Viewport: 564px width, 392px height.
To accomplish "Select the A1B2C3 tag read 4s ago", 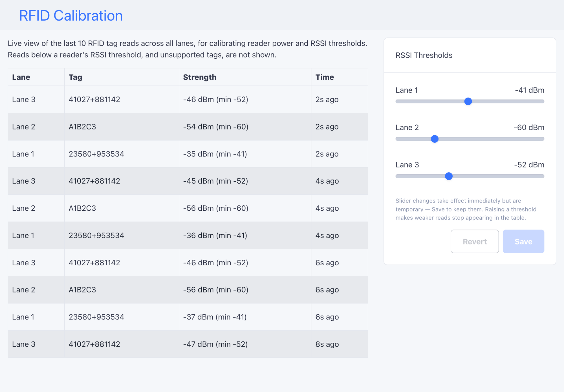I will 122,208.
